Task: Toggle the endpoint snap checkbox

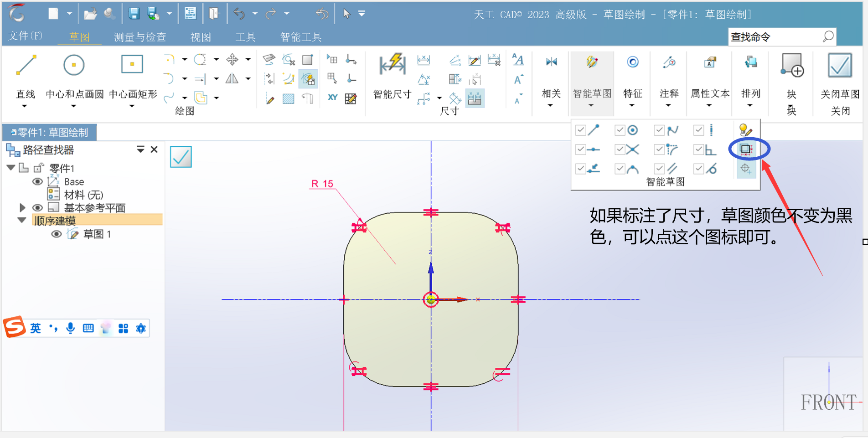Action: [x=580, y=130]
